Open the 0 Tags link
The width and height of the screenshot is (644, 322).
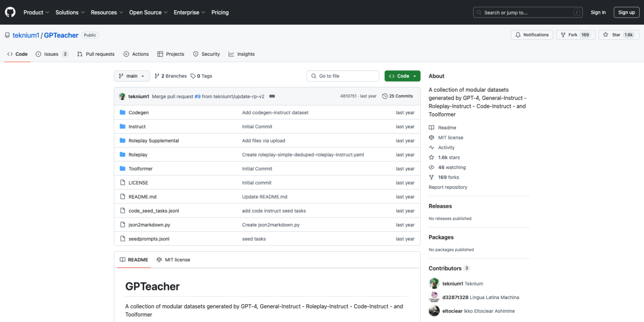click(201, 76)
